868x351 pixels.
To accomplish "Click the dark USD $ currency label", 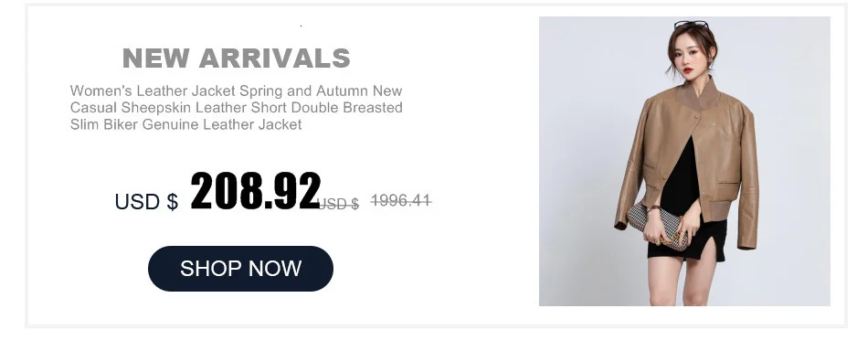I will point(146,202).
